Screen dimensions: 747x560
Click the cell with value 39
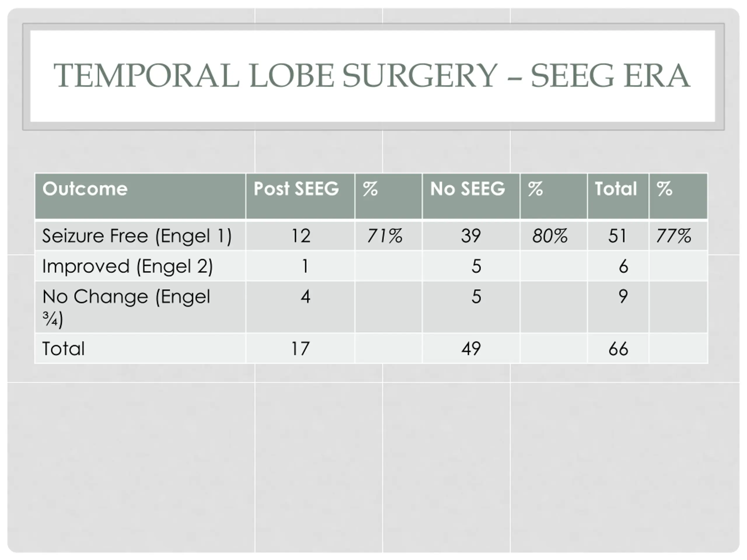click(471, 235)
